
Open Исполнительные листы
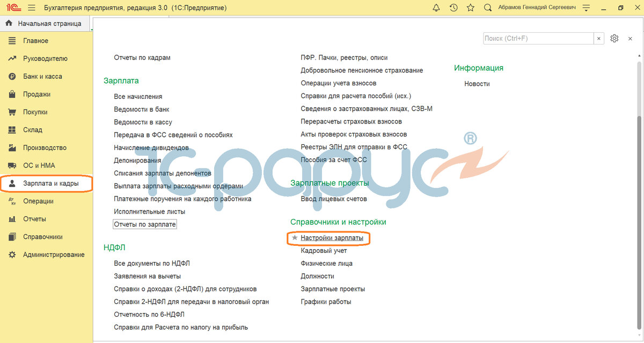pos(150,211)
